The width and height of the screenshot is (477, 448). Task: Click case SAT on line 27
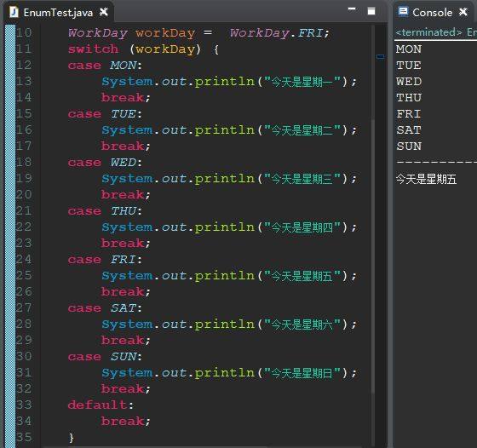105,308
